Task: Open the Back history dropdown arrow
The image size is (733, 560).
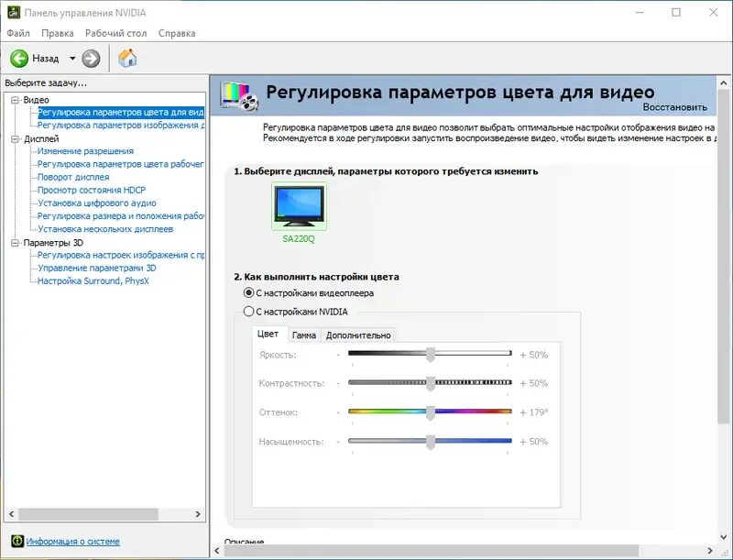Action: point(72,59)
